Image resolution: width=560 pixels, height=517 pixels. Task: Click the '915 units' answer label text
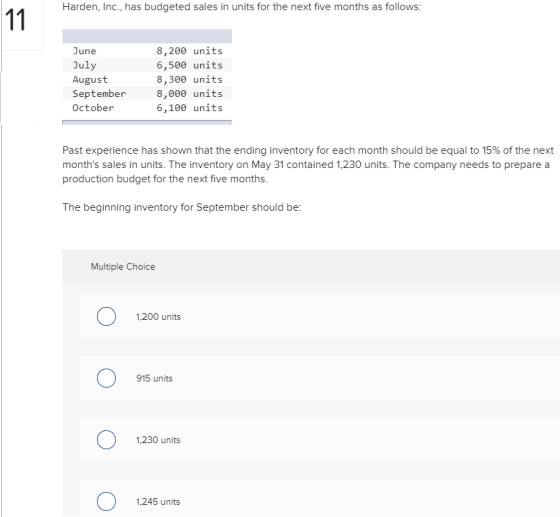154,378
